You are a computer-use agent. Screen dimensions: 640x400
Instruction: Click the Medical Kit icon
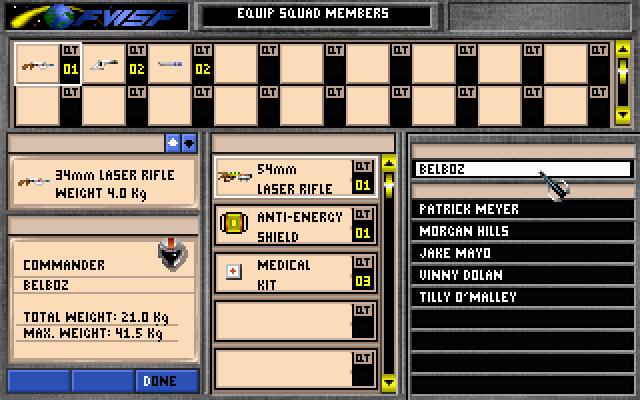pos(234,272)
